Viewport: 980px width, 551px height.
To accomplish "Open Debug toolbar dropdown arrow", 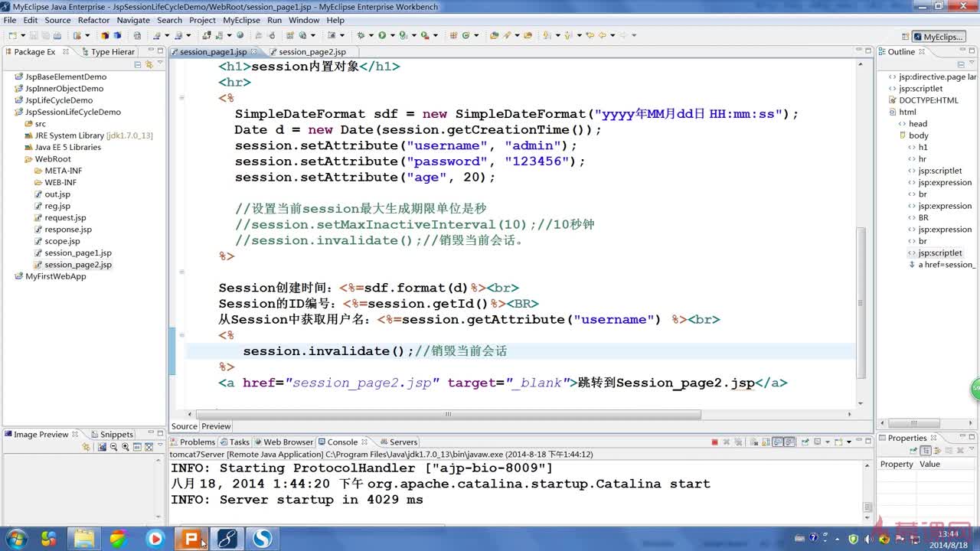I will tap(371, 35).
